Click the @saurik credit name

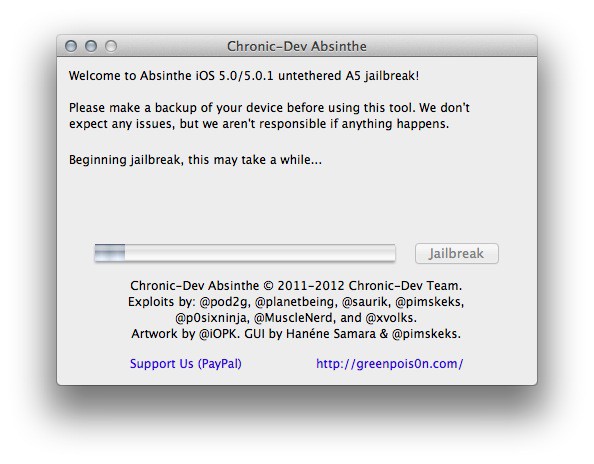[x=365, y=302]
